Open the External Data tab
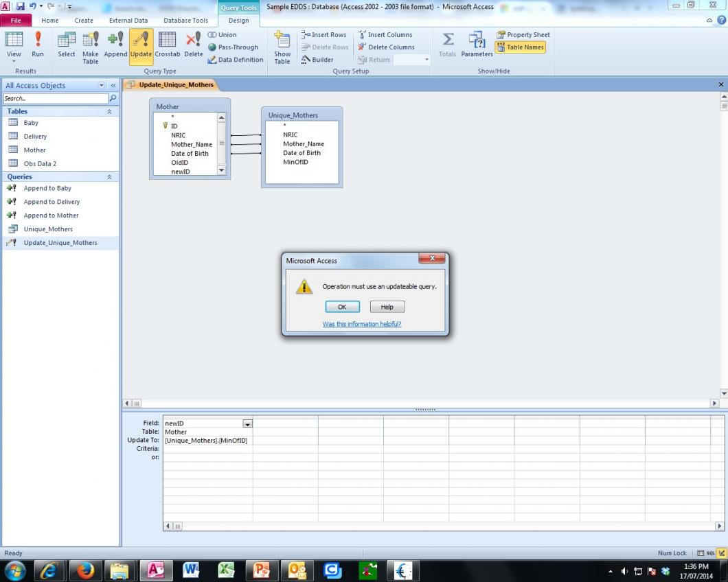 [x=128, y=21]
